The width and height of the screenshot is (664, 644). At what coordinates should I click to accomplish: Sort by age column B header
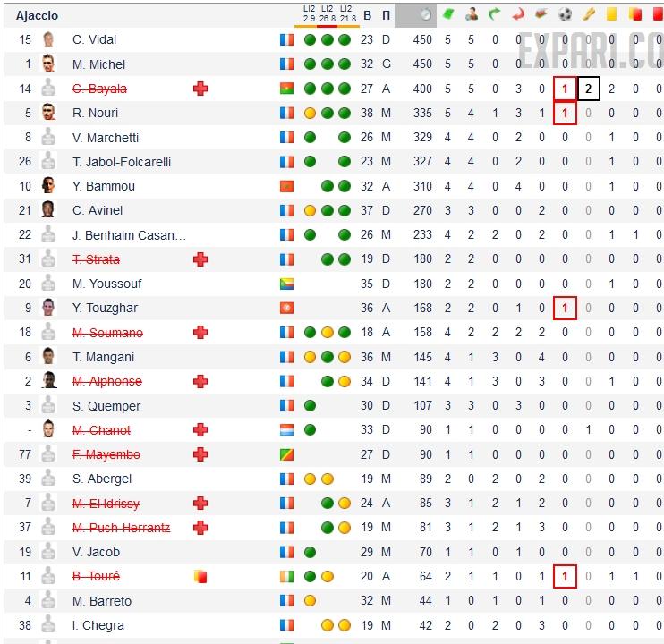(x=367, y=15)
